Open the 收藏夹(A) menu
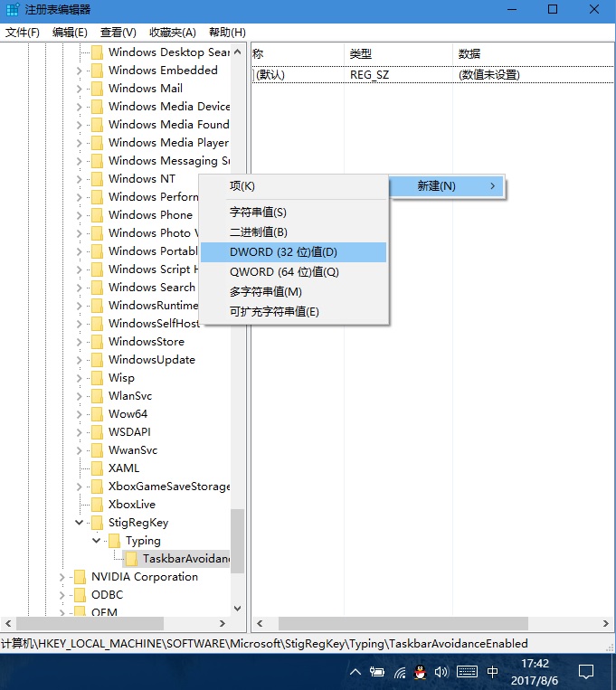 coord(172,33)
